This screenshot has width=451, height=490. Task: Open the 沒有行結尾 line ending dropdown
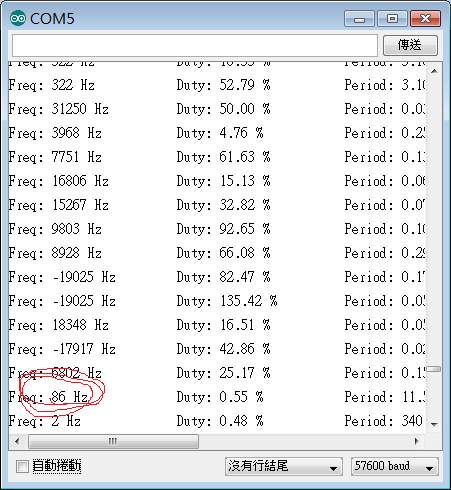[284, 466]
